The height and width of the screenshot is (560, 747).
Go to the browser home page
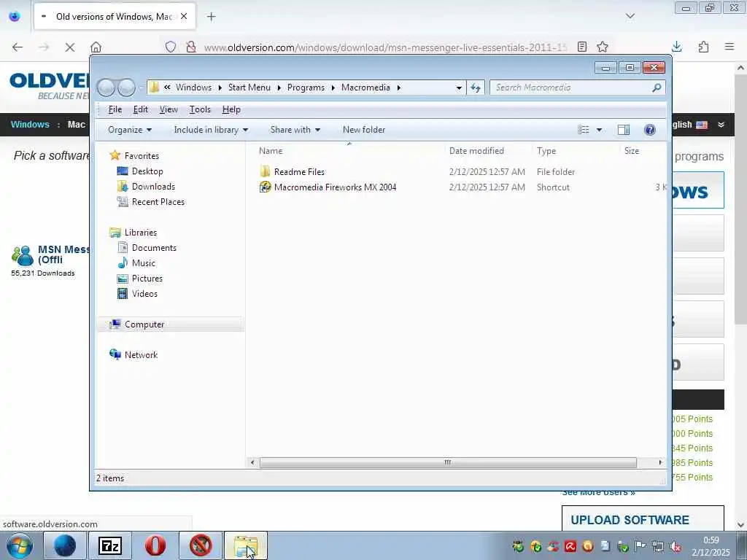(96, 47)
